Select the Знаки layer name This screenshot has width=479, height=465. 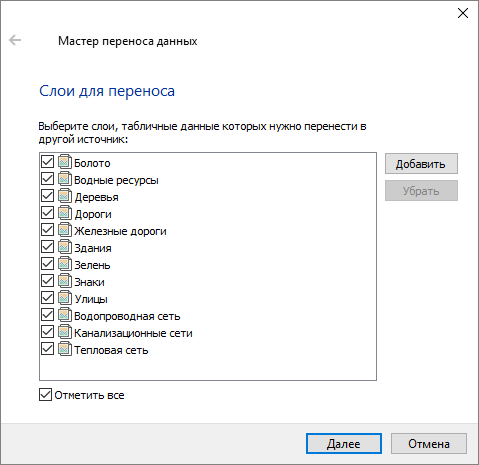click(89, 282)
